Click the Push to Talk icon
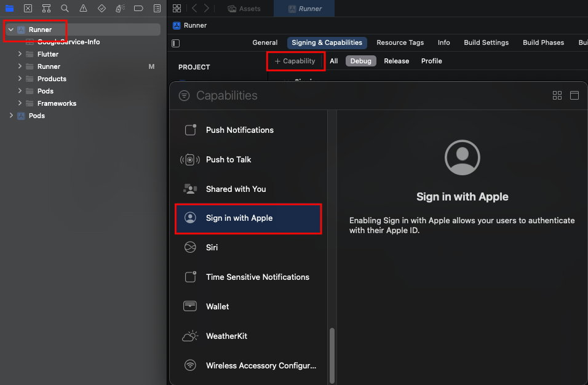This screenshot has width=588, height=385. pyautogui.click(x=190, y=160)
